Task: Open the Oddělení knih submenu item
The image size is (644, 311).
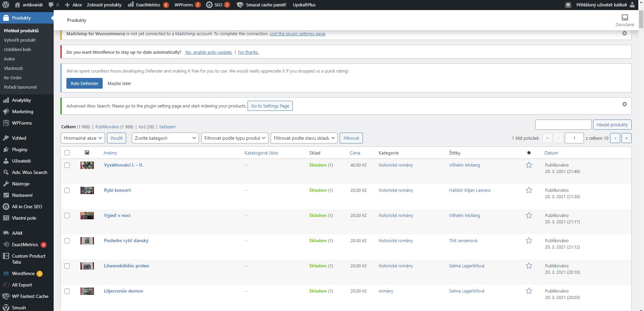Action: [17, 49]
